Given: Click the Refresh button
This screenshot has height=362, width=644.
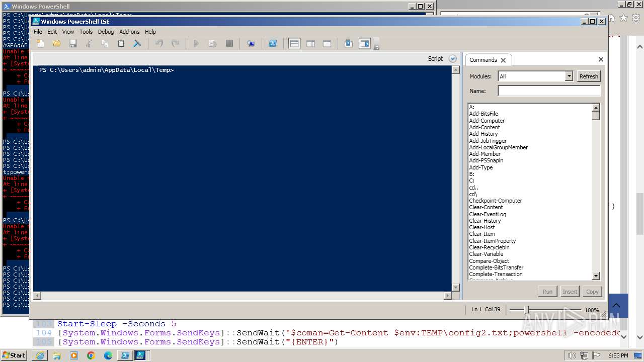Looking at the screenshot, I should click(589, 76).
